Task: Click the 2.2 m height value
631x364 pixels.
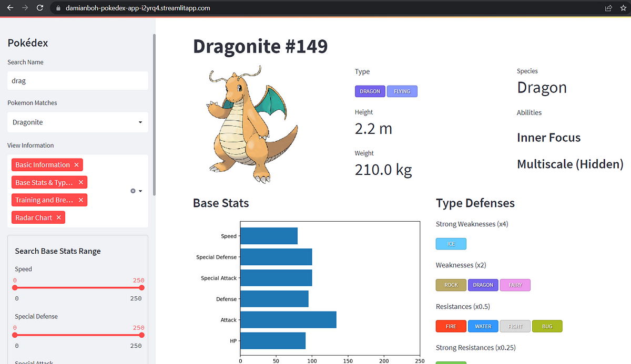Action: point(373,129)
